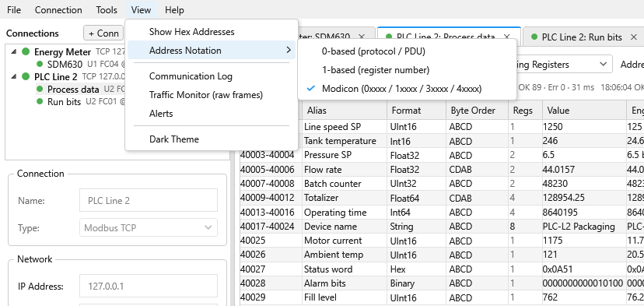644x306 pixels.
Task: Toggle Show Hex Addresses option
Action: (212, 32)
